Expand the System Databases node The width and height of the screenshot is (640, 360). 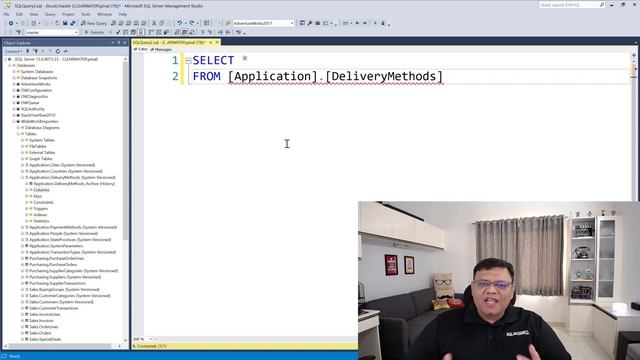tap(14, 71)
